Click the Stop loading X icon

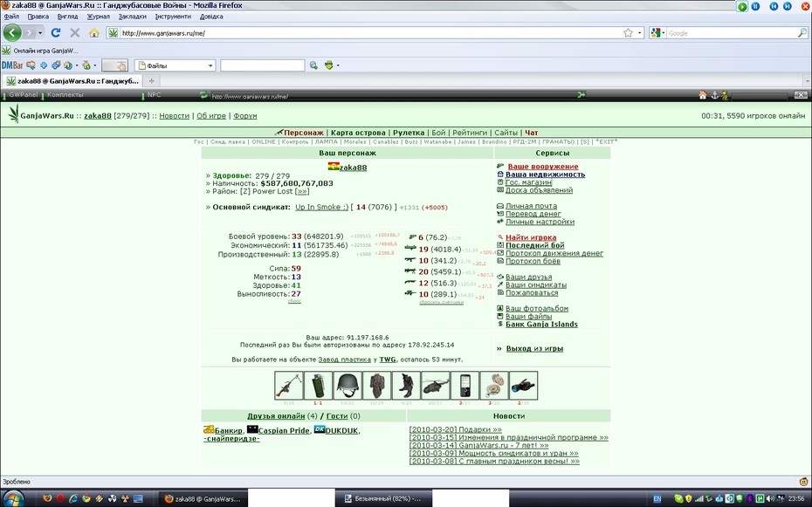(75, 32)
